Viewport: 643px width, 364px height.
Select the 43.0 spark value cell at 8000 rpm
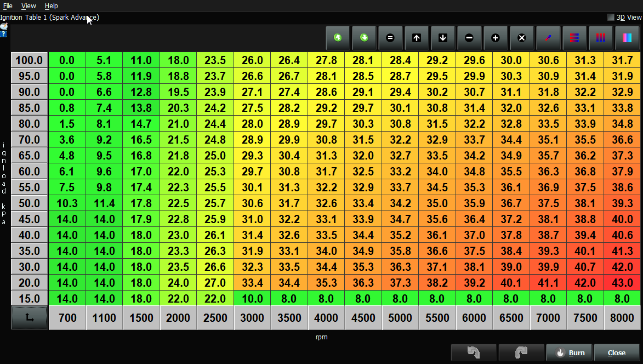(622, 283)
